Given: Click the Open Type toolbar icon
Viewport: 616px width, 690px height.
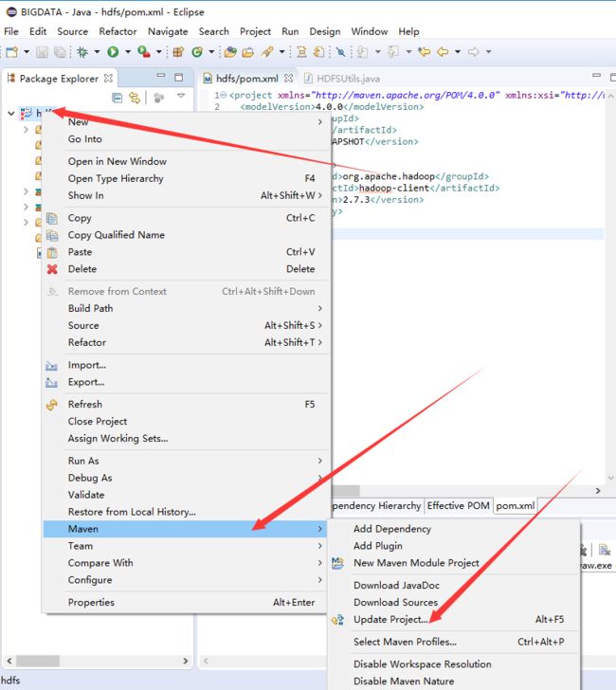Looking at the screenshot, I should point(230,52).
